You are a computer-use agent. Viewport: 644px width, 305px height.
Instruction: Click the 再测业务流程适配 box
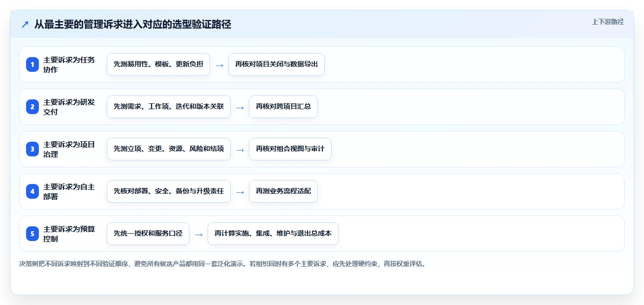(x=283, y=191)
